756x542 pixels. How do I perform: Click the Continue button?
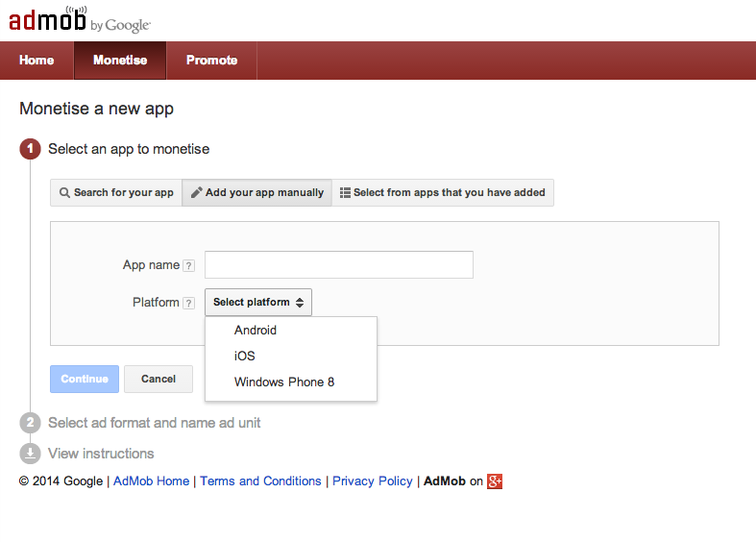pos(85,379)
